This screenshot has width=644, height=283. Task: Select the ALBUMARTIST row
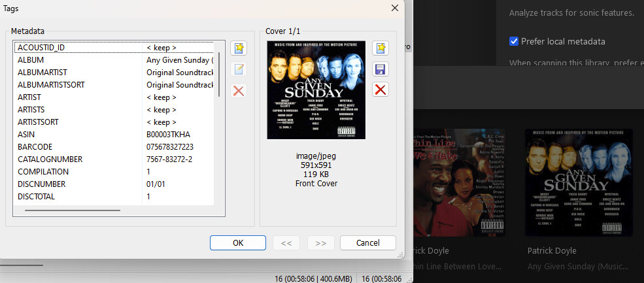114,73
